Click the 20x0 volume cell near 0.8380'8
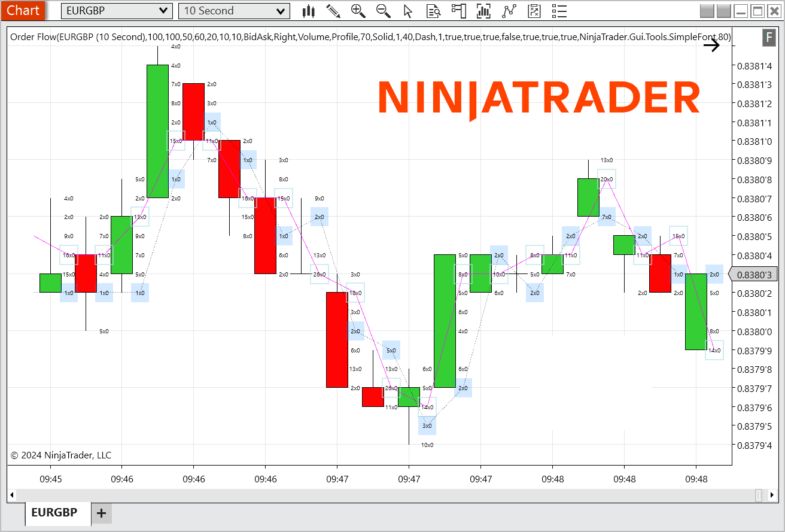 (607, 179)
